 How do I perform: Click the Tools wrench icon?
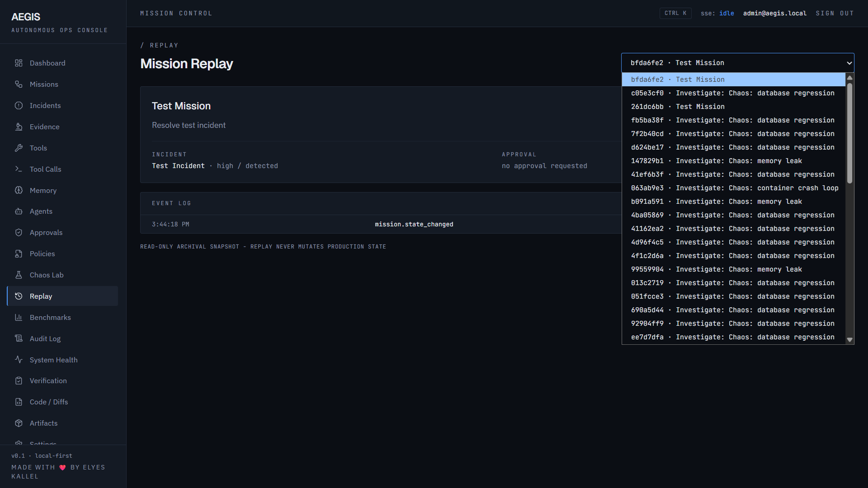point(19,148)
